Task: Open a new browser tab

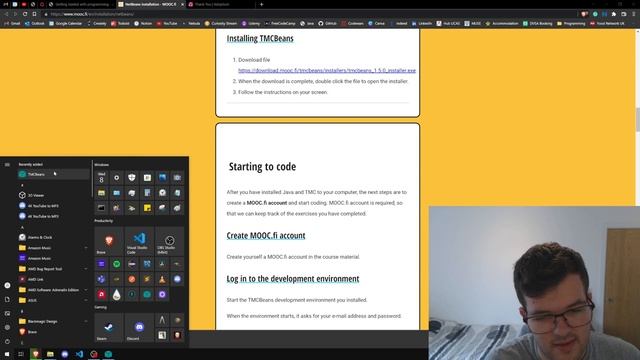Action: [x=262, y=4]
